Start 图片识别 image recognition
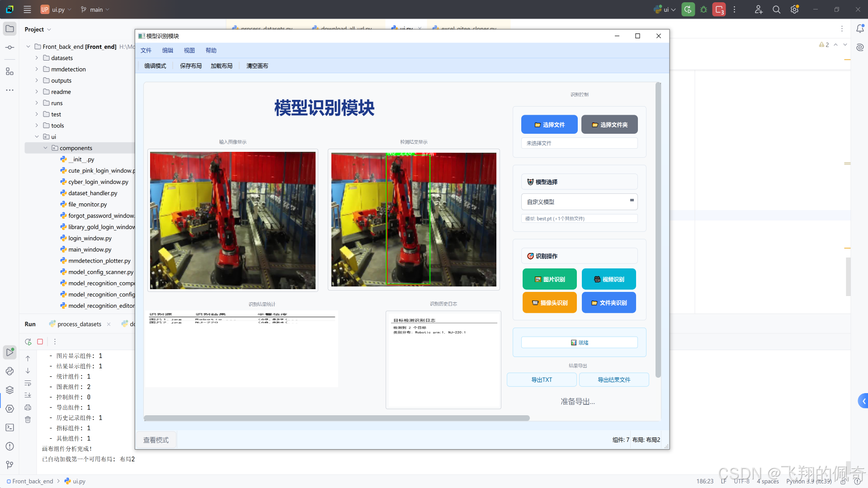Viewport: 868px width, 488px height. [550, 279]
